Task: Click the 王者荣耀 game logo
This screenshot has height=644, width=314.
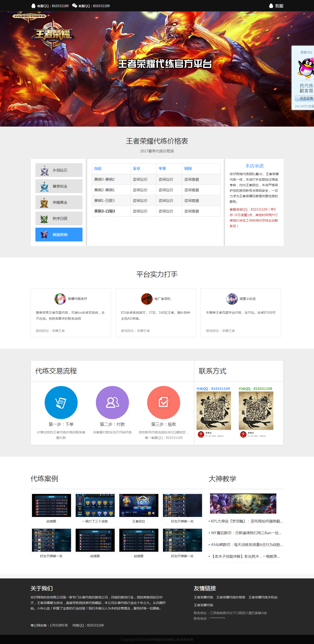Action: tap(53, 34)
